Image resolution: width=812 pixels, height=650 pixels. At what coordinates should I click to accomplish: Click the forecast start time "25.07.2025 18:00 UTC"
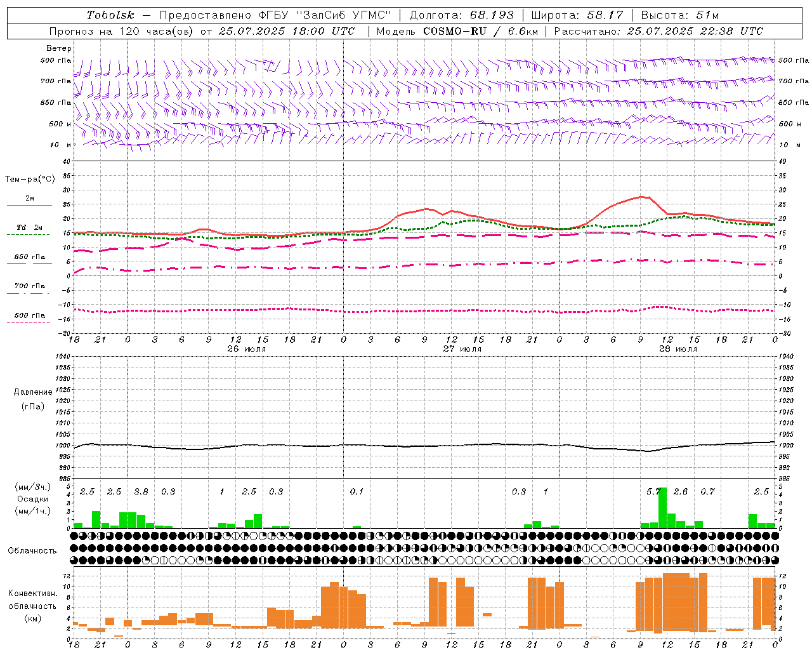pyautogui.click(x=286, y=31)
